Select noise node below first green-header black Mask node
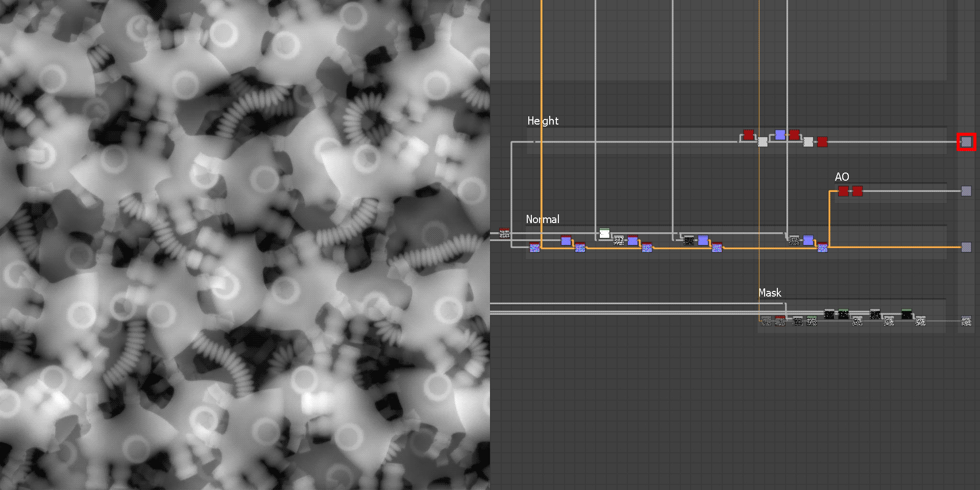This screenshot has width=980, height=490. [857, 321]
